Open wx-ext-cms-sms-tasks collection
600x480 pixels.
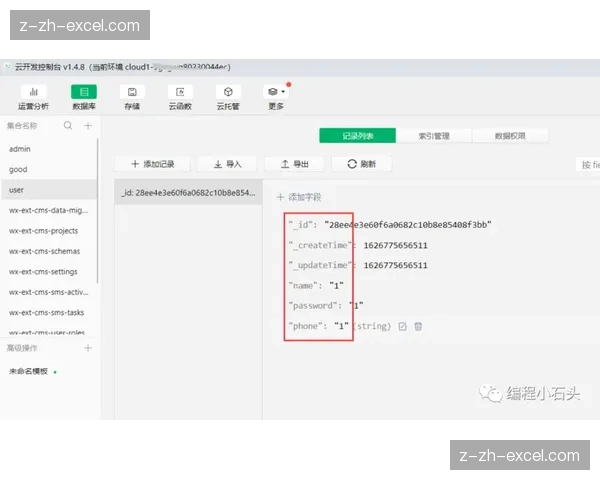(x=49, y=312)
